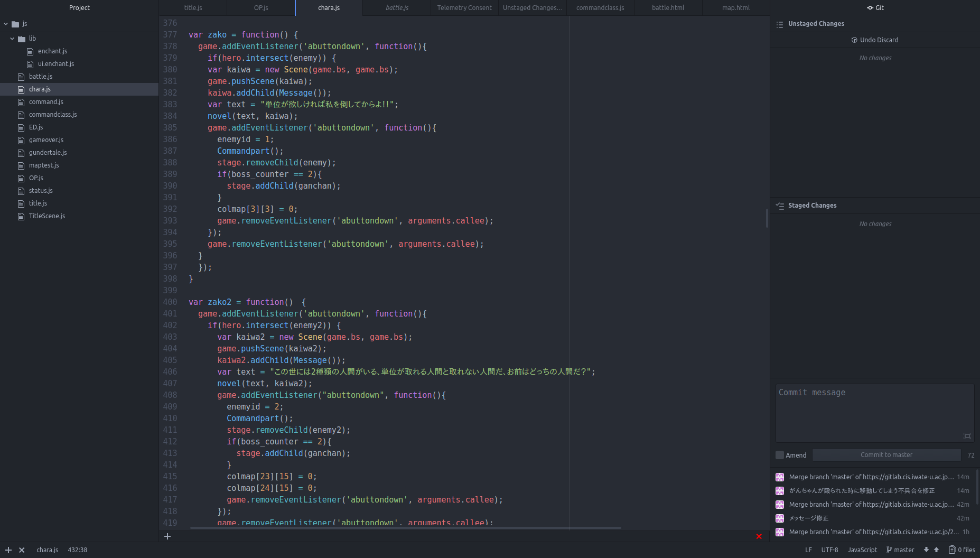This screenshot has width=980, height=558.
Task: Click the Unstaged Changes list icon
Action: point(780,24)
